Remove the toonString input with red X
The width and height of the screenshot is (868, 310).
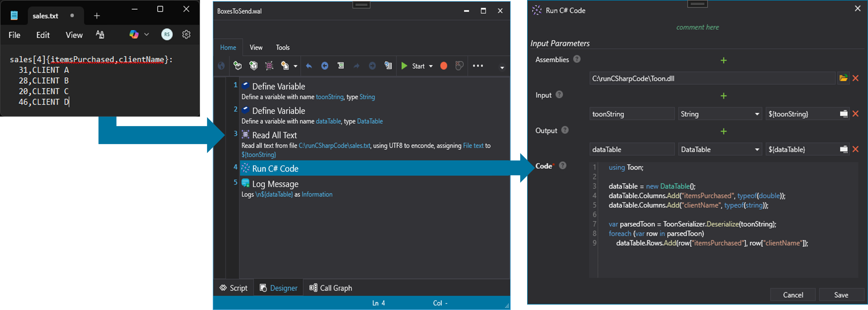(x=855, y=114)
